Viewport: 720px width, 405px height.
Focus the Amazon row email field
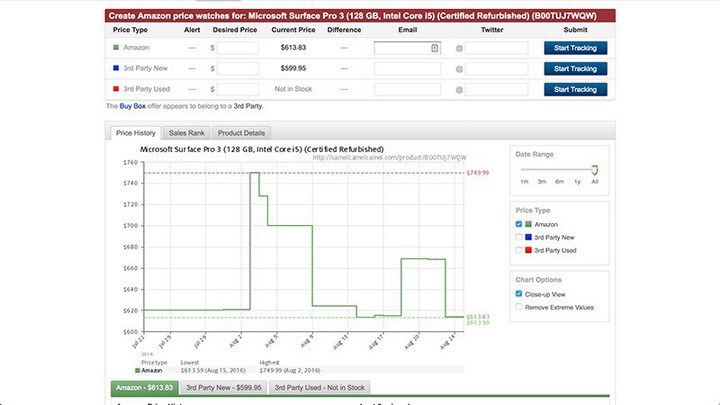pos(407,48)
